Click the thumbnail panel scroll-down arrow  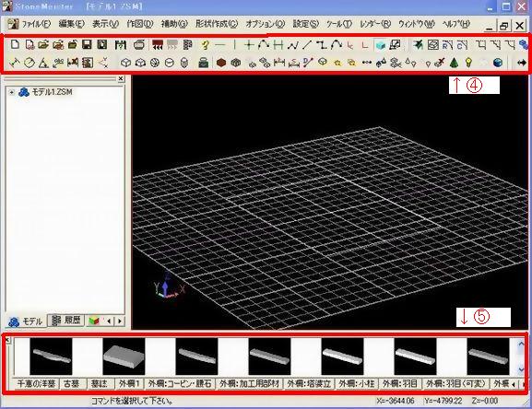522,369
